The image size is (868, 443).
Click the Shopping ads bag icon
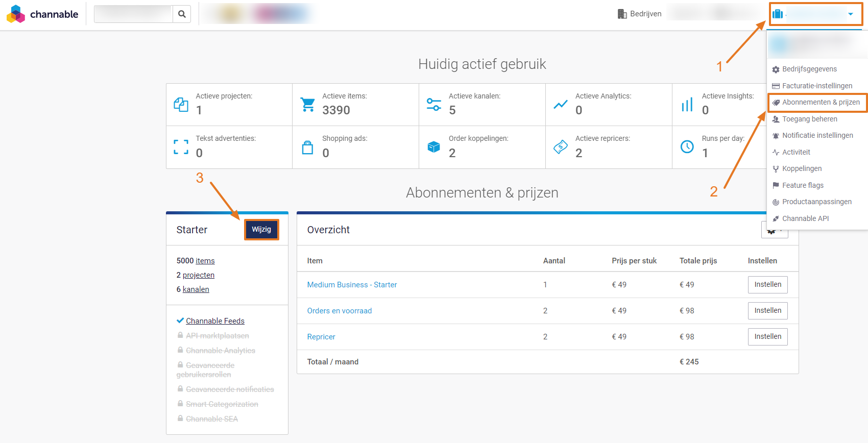pos(307,147)
